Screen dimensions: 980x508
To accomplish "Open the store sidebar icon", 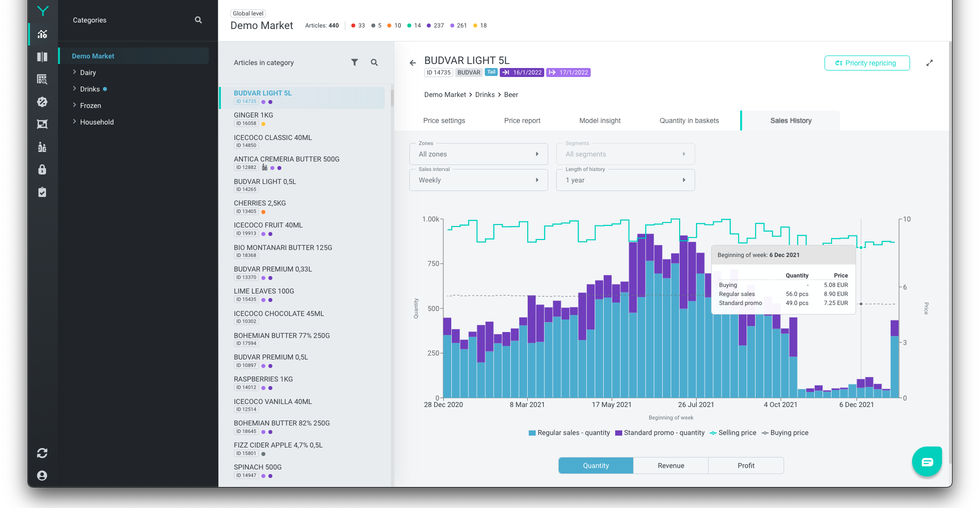I will tap(42, 124).
